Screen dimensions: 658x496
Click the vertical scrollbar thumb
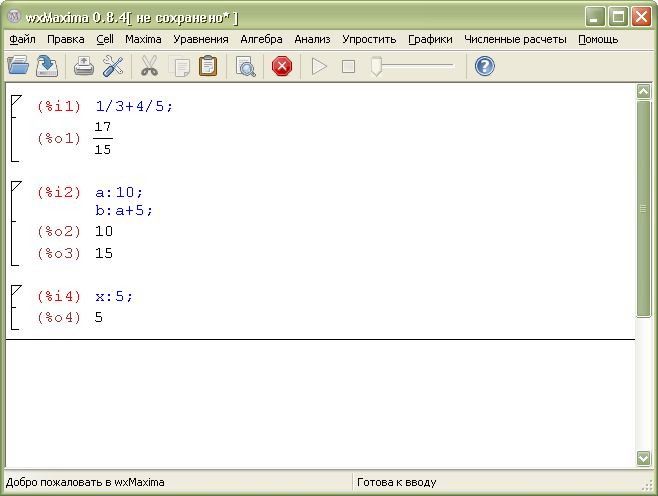coord(643,209)
